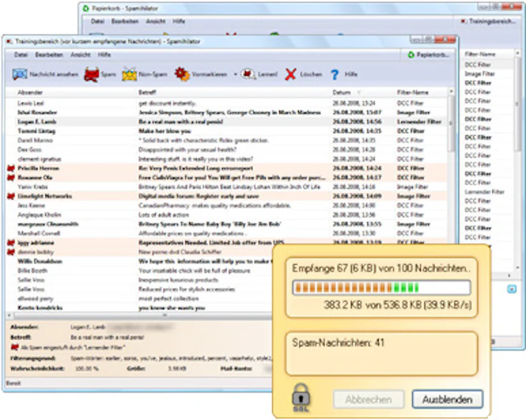526x420 pixels.
Task: Mark message as Spam via toolbar icon
Action: pos(91,74)
